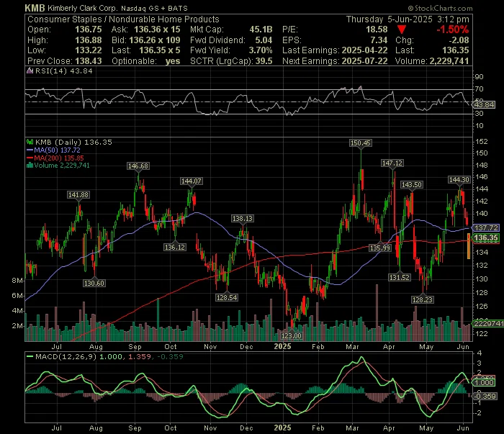The height and width of the screenshot is (434, 504).
Task: Click the 2229741 volume axis tag
Action: pyautogui.click(x=488, y=323)
